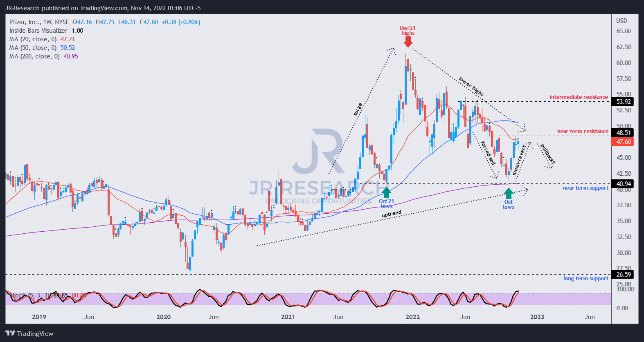Click the 60.00 price axis label
Viewport: 644px width, 342px height.
[x=624, y=63]
